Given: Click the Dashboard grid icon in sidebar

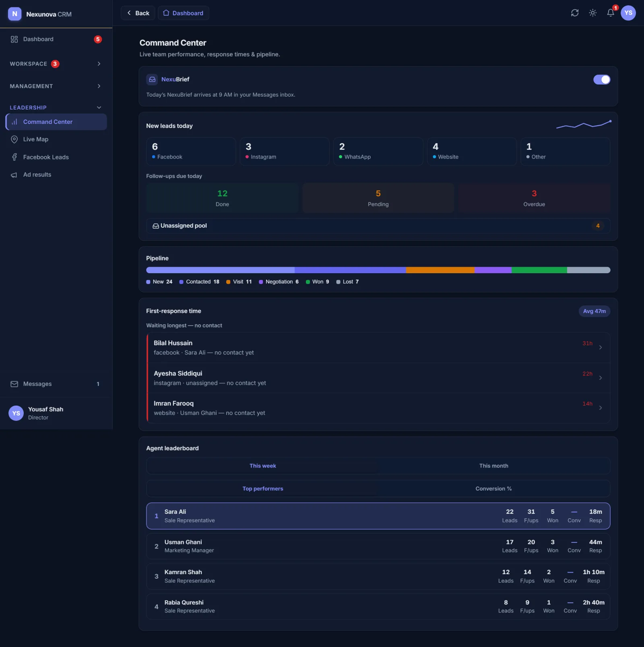Looking at the screenshot, I should (x=14, y=39).
